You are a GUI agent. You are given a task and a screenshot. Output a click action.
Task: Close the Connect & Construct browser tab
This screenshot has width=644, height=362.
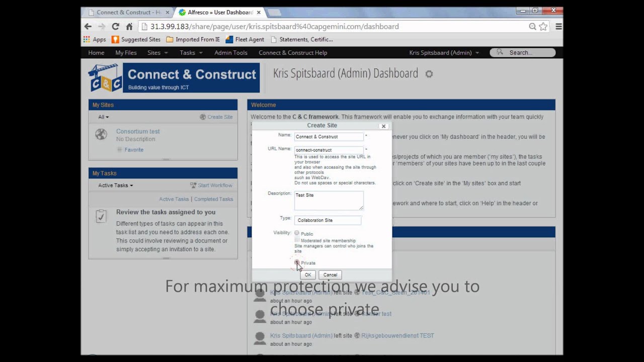(167, 13)
